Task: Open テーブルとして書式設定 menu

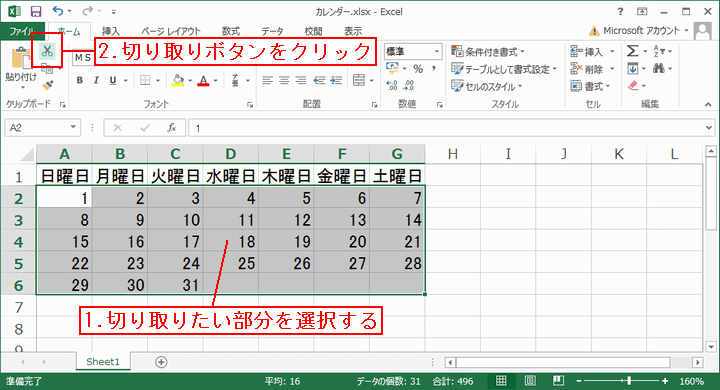Action: point(504,69)
